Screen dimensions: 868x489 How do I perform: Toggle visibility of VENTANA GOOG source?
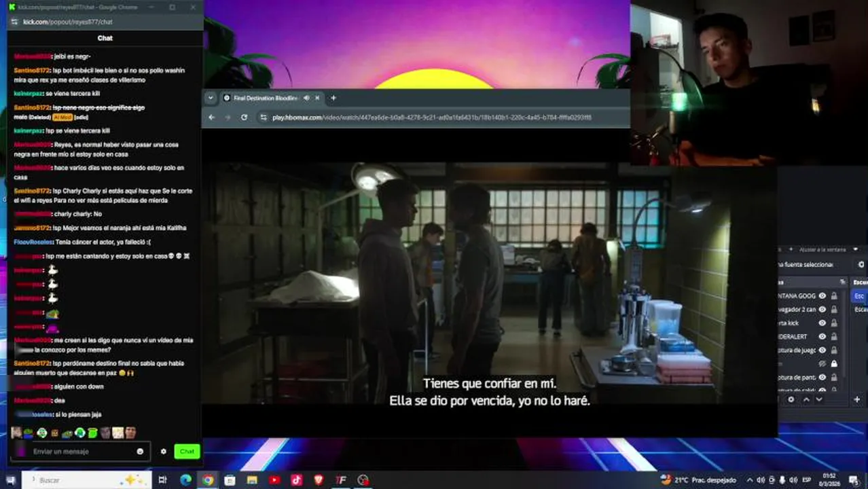coord(822,296)
